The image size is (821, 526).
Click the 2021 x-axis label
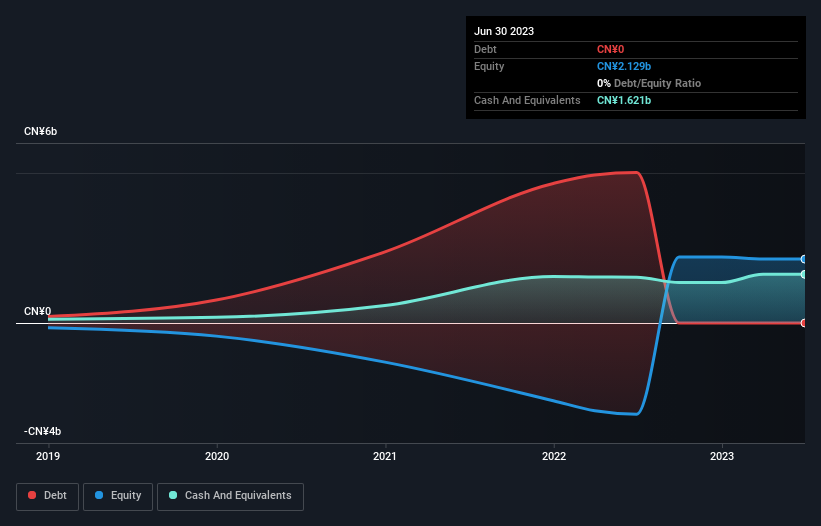point(385,456)
